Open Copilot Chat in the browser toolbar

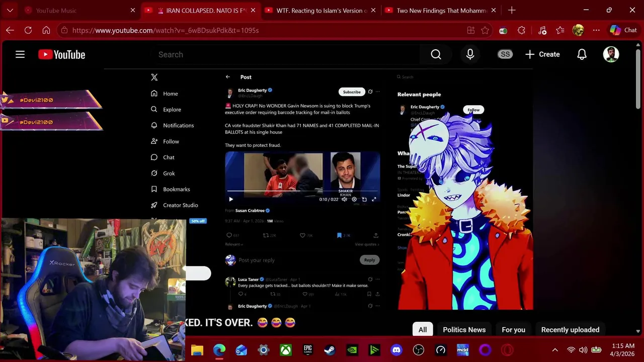tap(624, 30)
